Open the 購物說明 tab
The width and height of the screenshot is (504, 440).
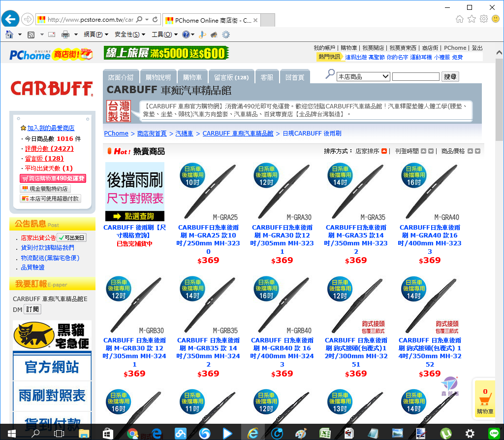(158, 77)
